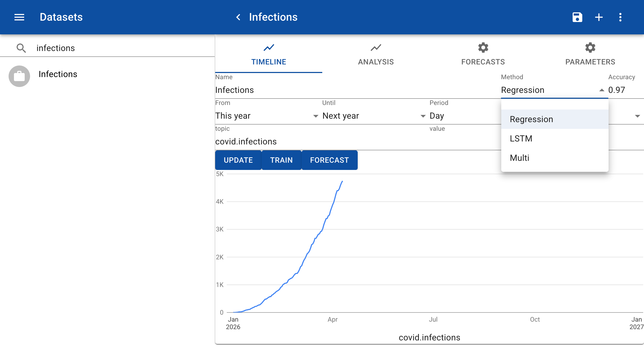Open the hamburger navigation menu
This screenshot has width=644, height=349.
(19, 17)
